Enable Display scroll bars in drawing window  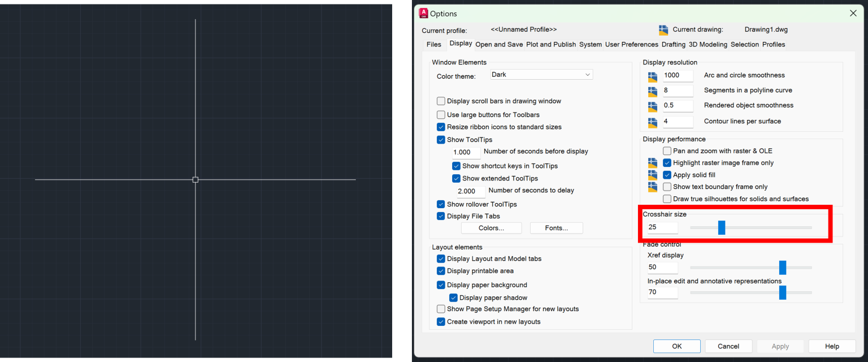point(441,101)
